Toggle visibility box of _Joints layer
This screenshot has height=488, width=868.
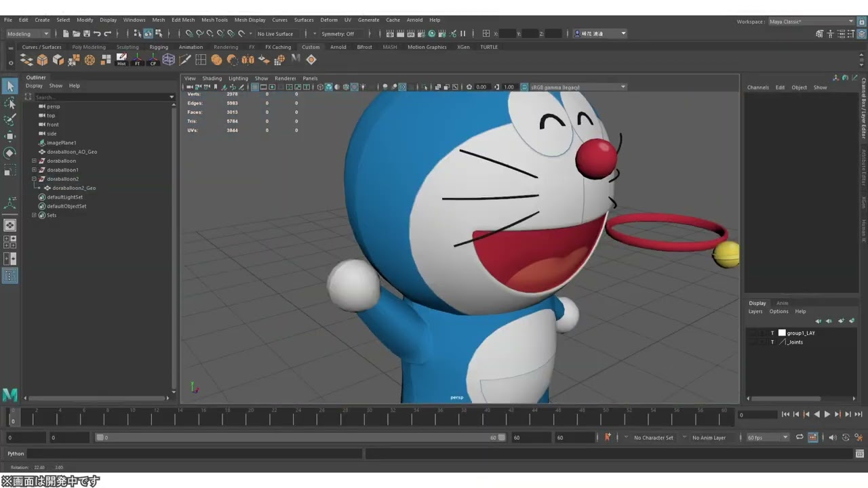(753, 342)
